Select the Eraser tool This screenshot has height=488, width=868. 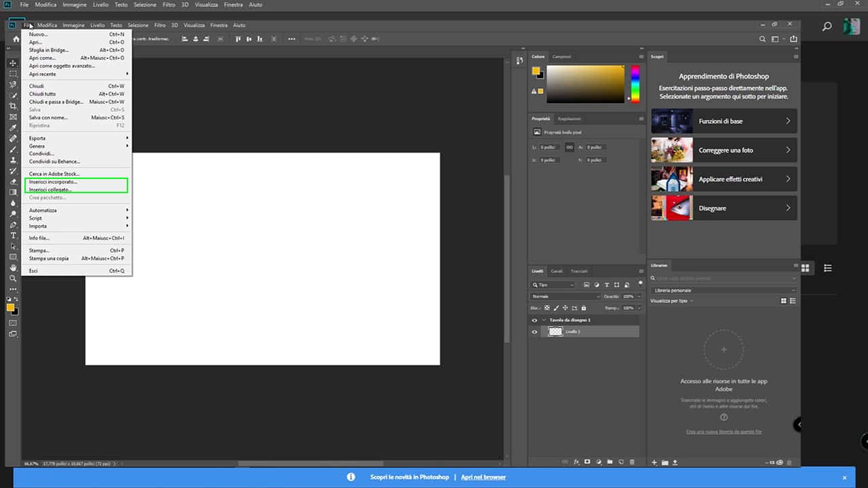pos(13,182)
